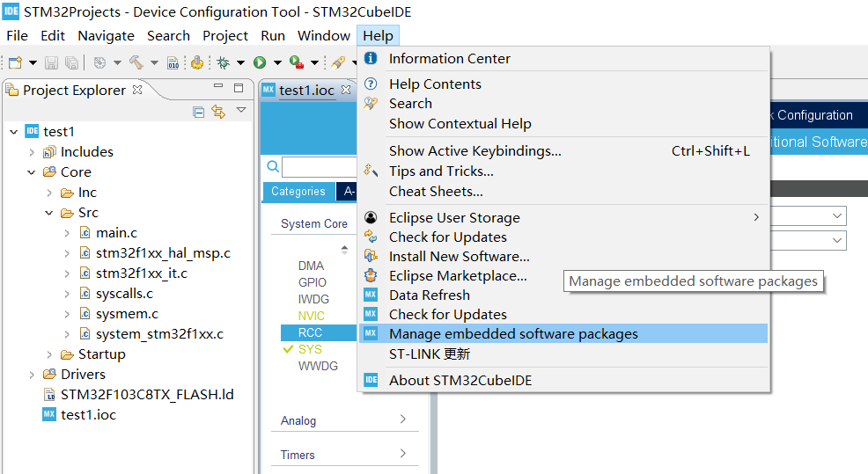This screenshot has height=474, width=868.
Task: Open the New icon's dropdown arrow
Action: 33,62
